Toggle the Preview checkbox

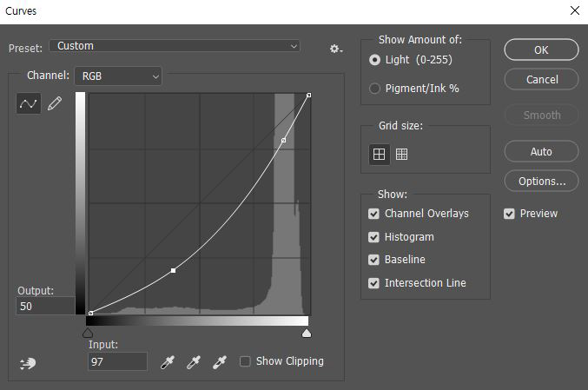click(509, 214)
